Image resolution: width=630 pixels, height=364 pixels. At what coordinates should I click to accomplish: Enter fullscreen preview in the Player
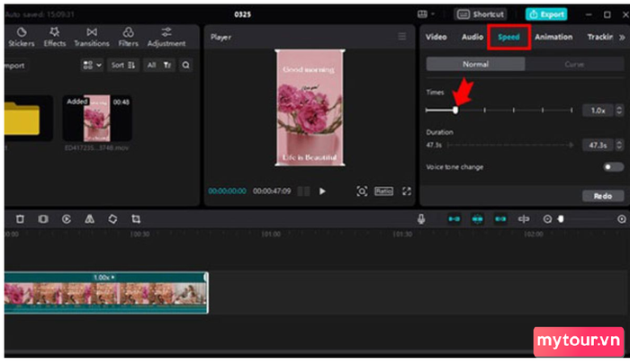[x=407, y=191]
